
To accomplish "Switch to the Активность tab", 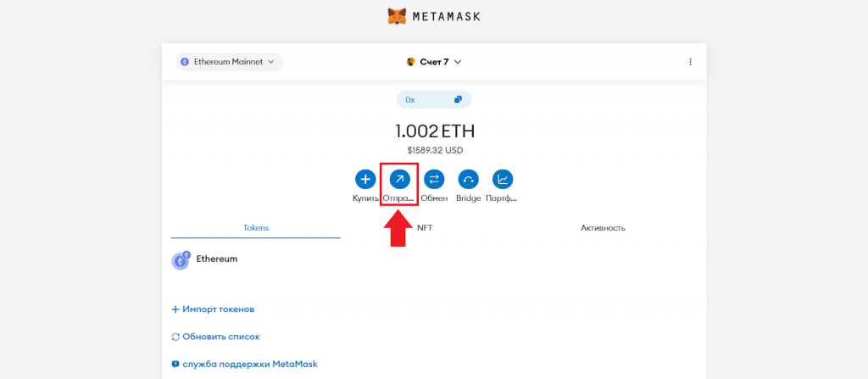I will pyautogui.click(x=603, y=228).
